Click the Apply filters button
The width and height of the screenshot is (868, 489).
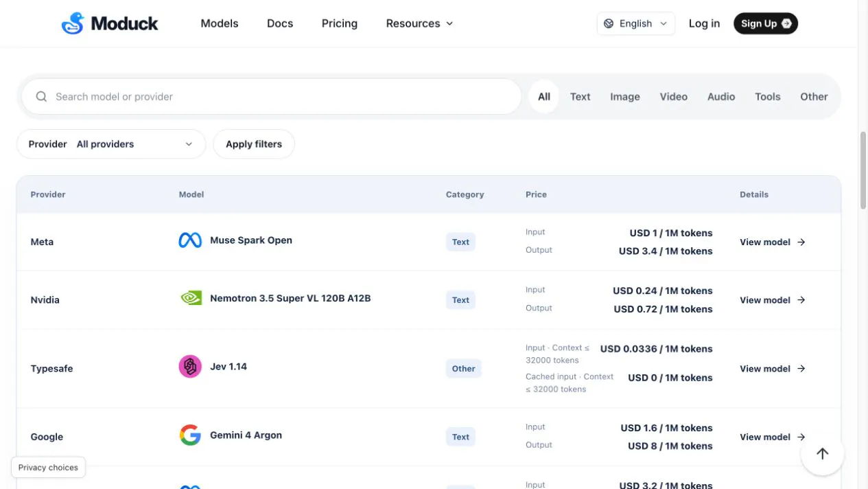point(254,144)
